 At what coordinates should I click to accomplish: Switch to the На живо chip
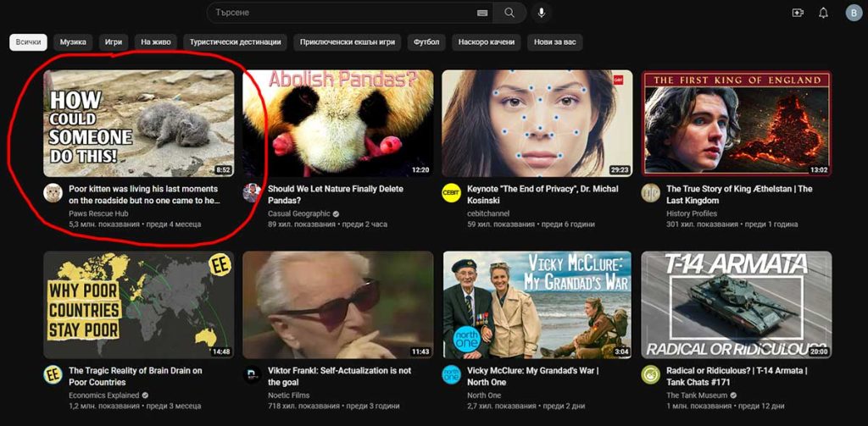[x=156, y=41]
